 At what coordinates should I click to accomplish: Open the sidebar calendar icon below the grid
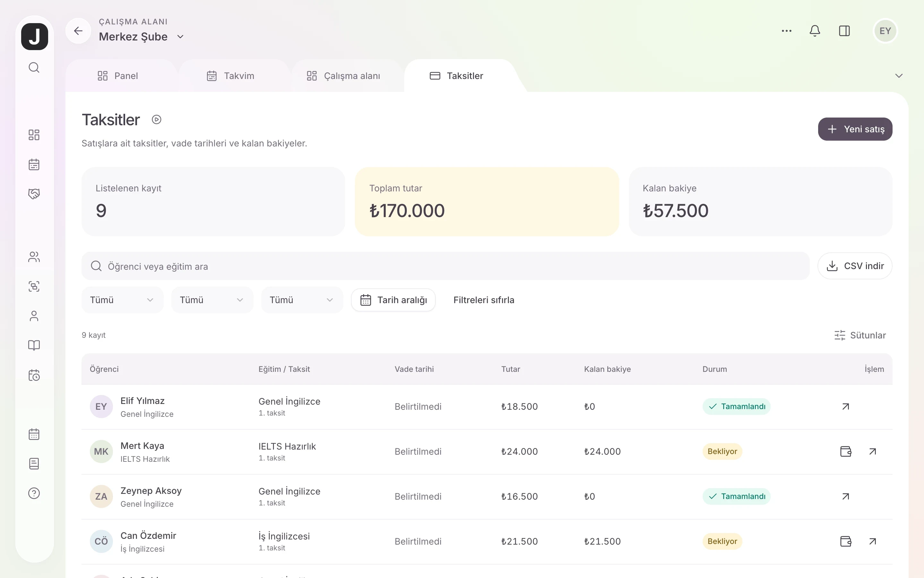tap(34, 164)
